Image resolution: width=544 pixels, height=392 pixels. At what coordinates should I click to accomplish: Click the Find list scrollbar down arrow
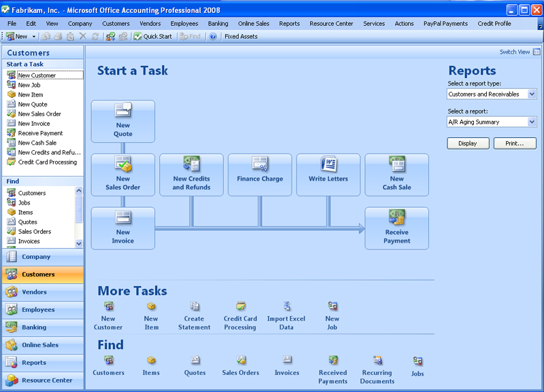(79, 243)
